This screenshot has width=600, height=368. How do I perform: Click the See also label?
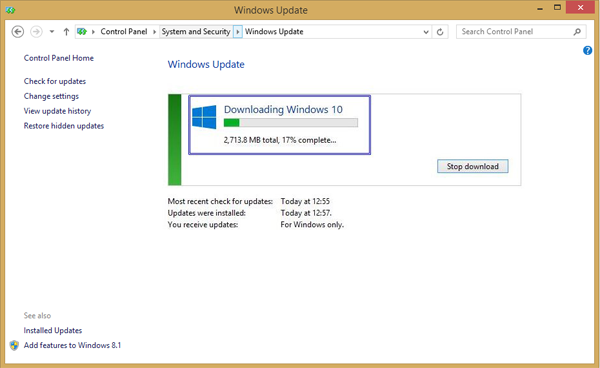[x=37, y=316]
